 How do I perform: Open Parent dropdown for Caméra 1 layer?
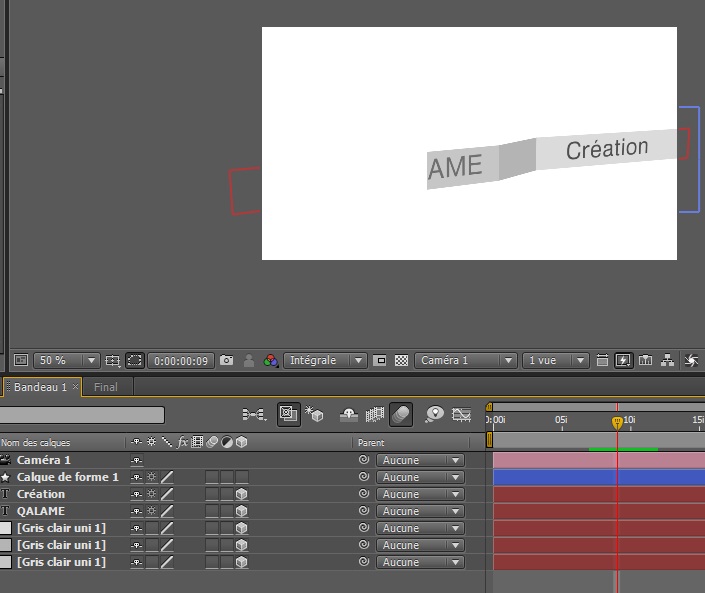[x=420, y=460]
